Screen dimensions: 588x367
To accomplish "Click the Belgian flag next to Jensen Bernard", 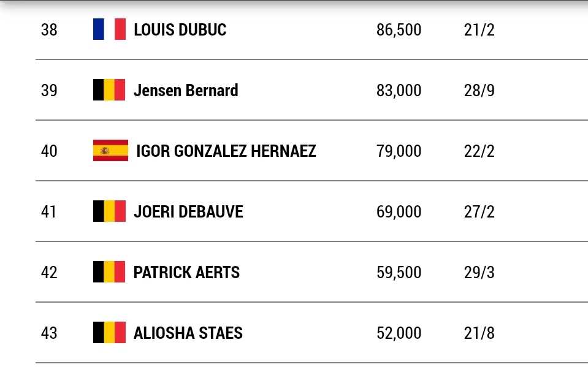I will (x=109, y=90).
